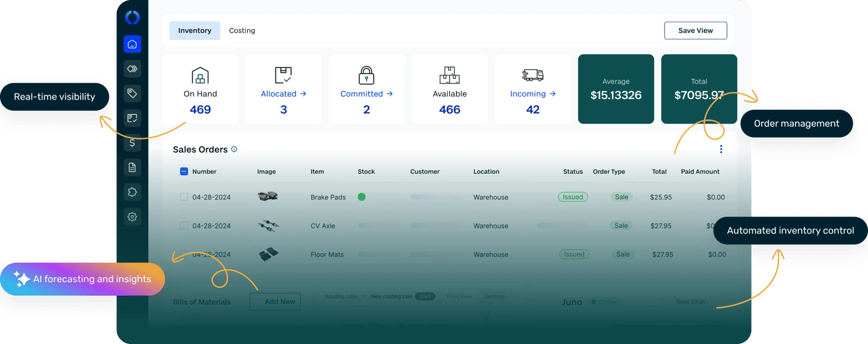Click the green stock dot for Brake Pads
Screen dimensions: 868x344
(362, 197)
